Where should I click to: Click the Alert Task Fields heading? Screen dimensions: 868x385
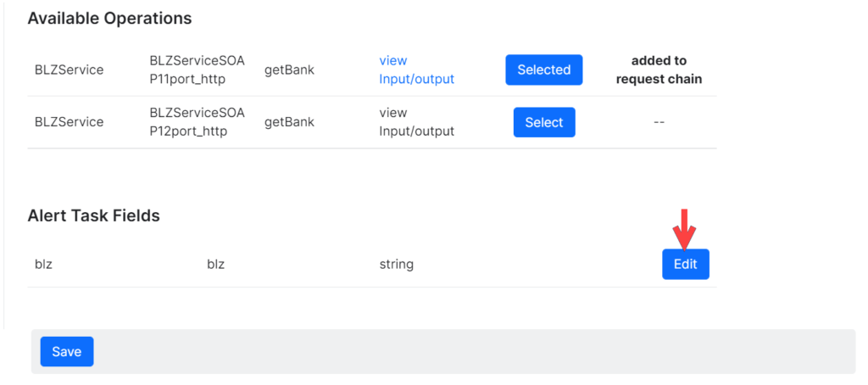point(93,215)
